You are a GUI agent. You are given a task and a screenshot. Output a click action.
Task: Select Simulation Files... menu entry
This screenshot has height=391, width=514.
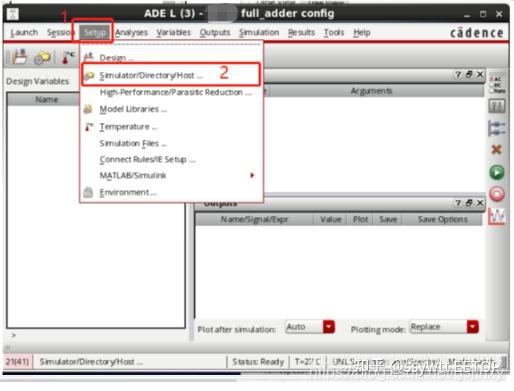coord(171,143)
